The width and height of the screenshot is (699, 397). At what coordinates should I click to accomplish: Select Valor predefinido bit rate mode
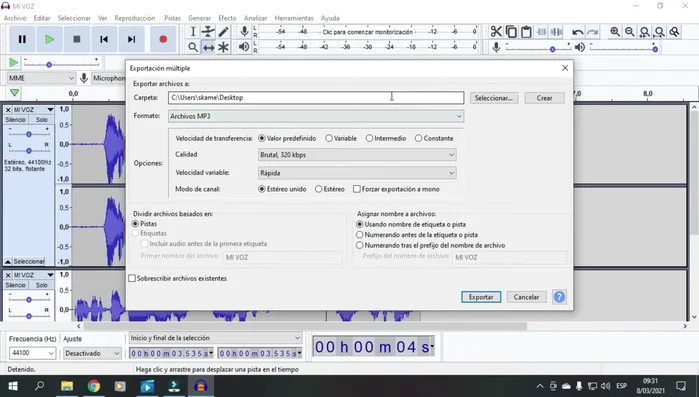point(287,138)
